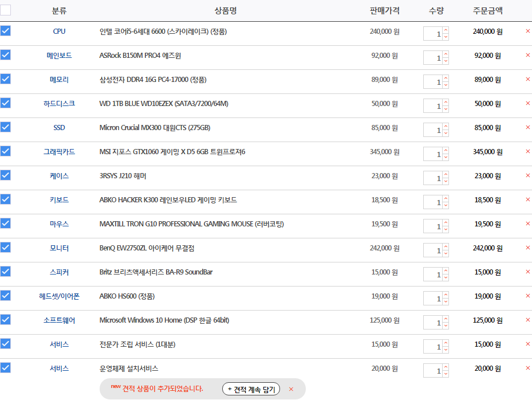Open the 소프트웨어 category link
The height and width of the screenshot is (400, 532).
click(x=59, y=320)
